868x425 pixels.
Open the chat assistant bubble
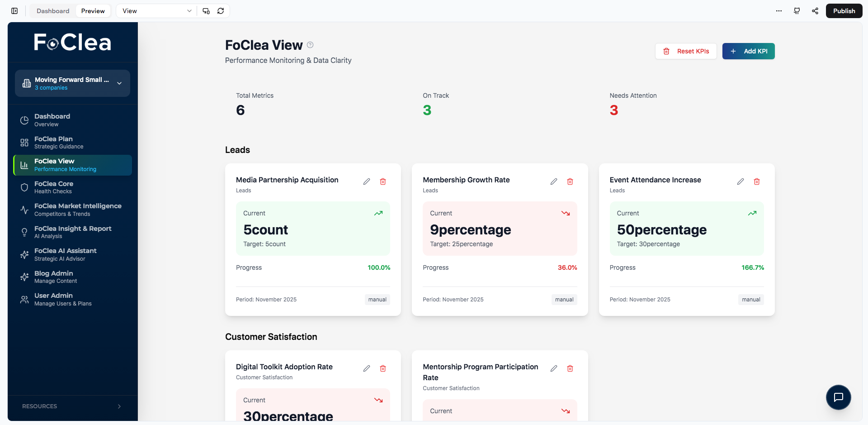(x=839, y=397)
